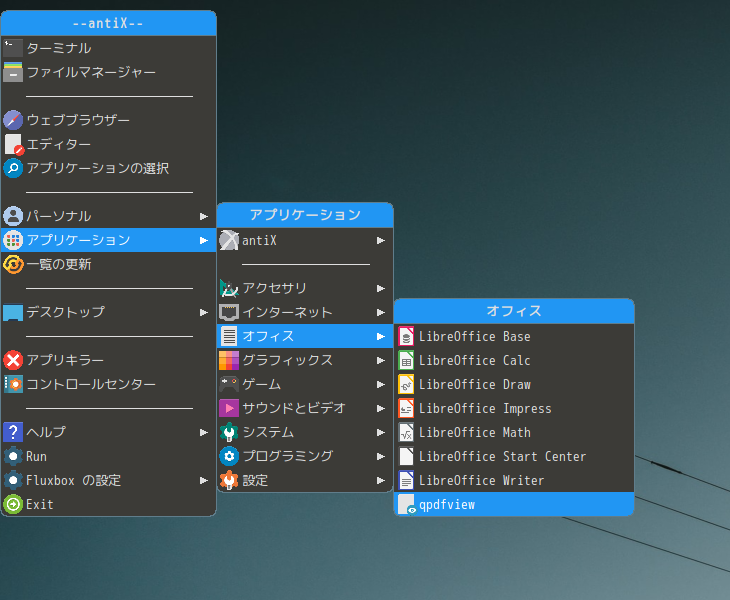
Task: Expand the プログラミング submenu arrow
Action: [x=380, y=456]
